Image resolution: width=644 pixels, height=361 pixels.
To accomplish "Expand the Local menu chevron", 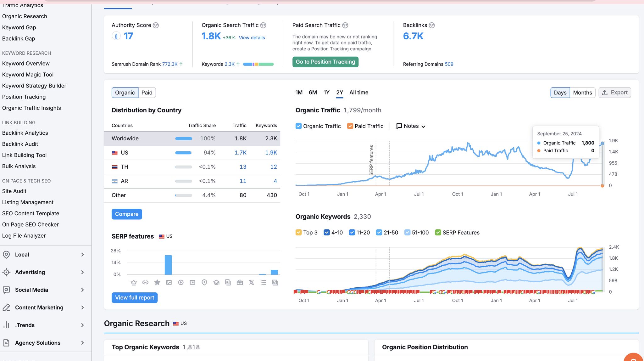I will click(82, 255).
